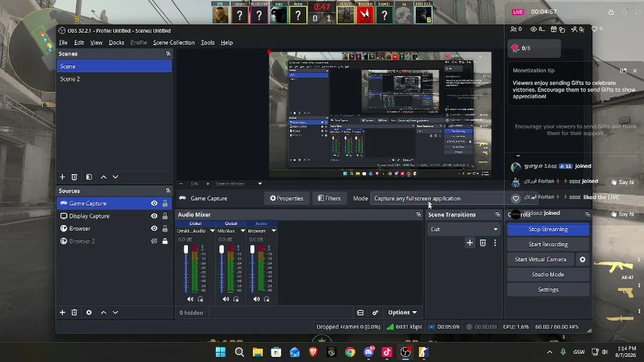Pop out the Scene Transitions dock
The width and height of the screenshot is (644, 362).
(498, 215)
